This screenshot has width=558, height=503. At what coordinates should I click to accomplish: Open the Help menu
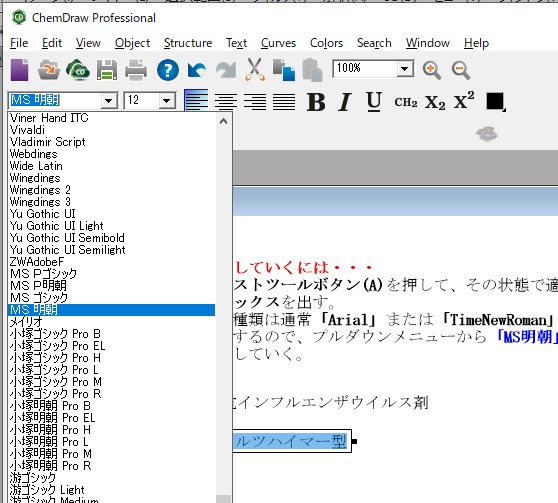point(476,43)
